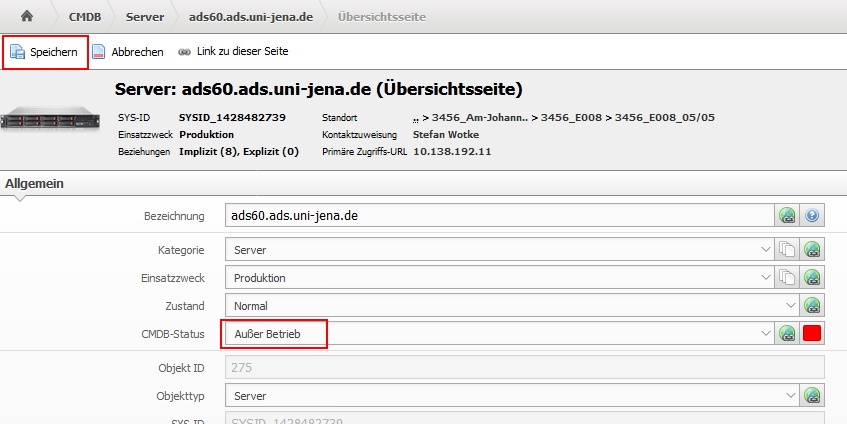Image resolution: width=847 pixels, height=424 pixels.
Task: Click primary access URL 10.138.192.11
Action: pos(452,152)
